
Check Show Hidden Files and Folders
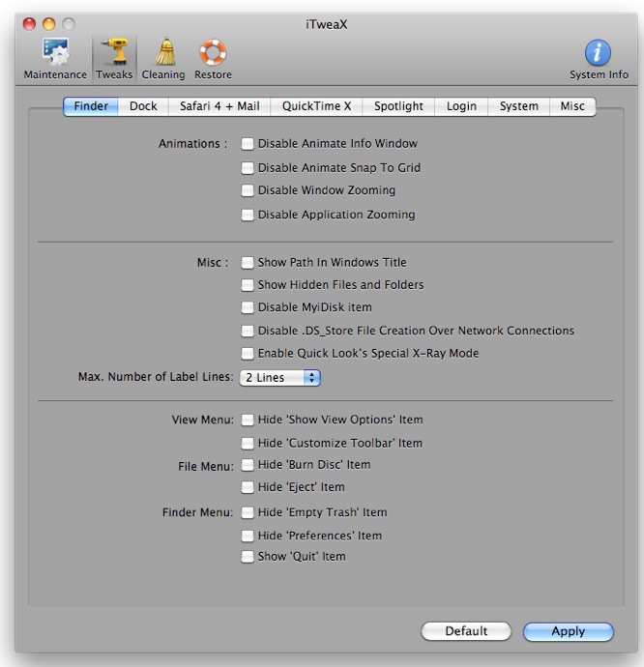[248, 284]
